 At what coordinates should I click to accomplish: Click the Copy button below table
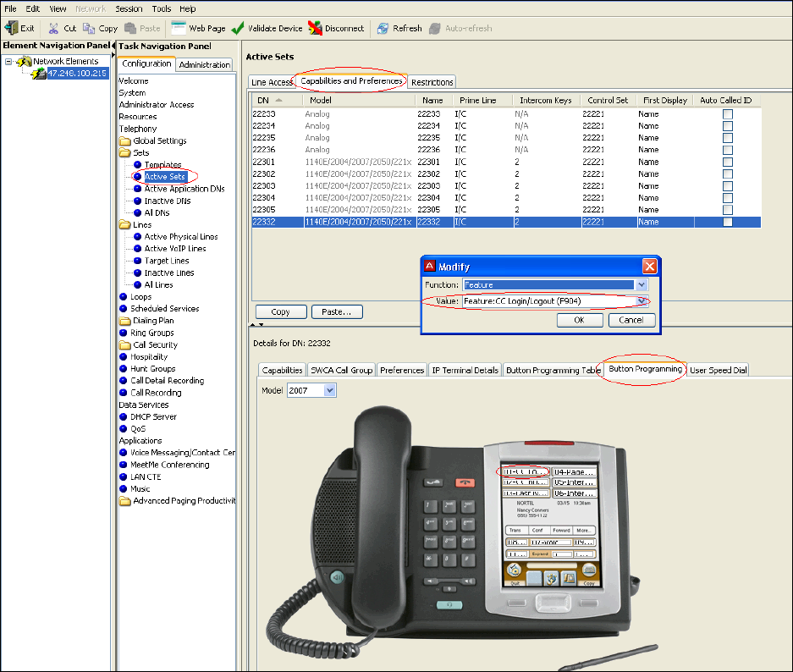point(281,312)
